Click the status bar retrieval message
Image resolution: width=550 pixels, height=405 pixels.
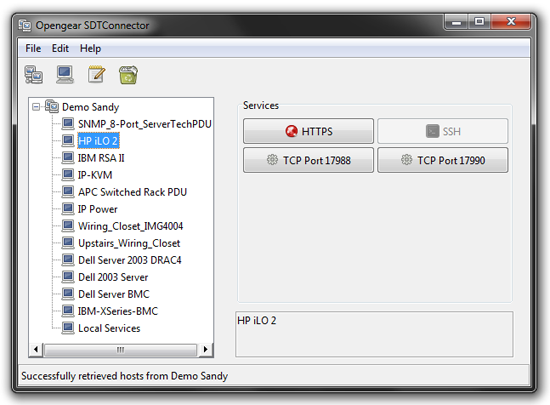[x=125, y=376]
